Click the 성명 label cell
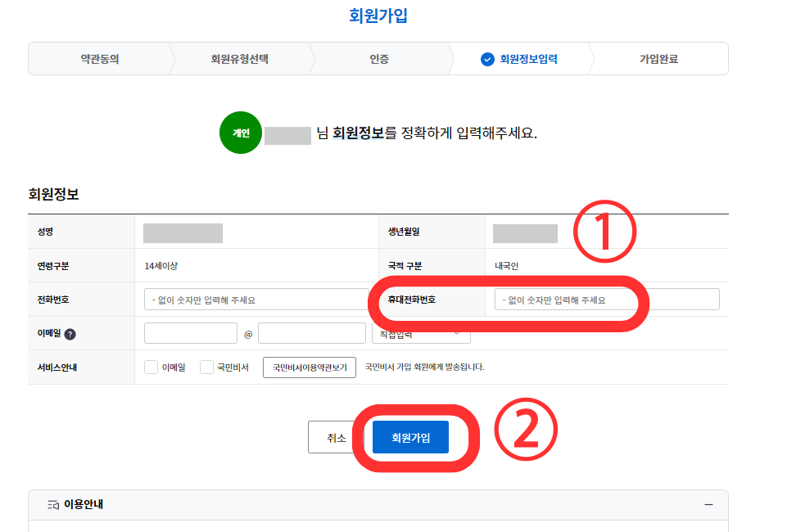This screenshot has height=532, width=787. (x=81, y=232)
